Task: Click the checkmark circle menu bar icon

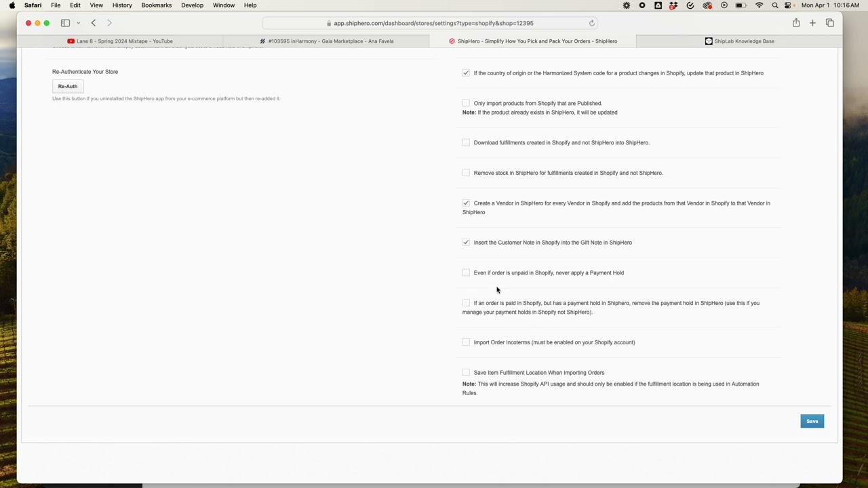Action: [690, 5]
